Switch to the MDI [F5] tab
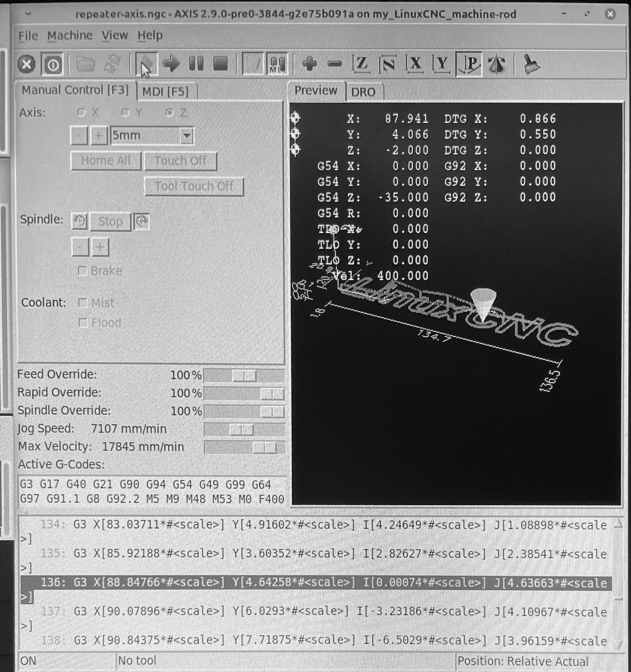Image resolution: width=631 pixels, height=672 pixels. 165,92
